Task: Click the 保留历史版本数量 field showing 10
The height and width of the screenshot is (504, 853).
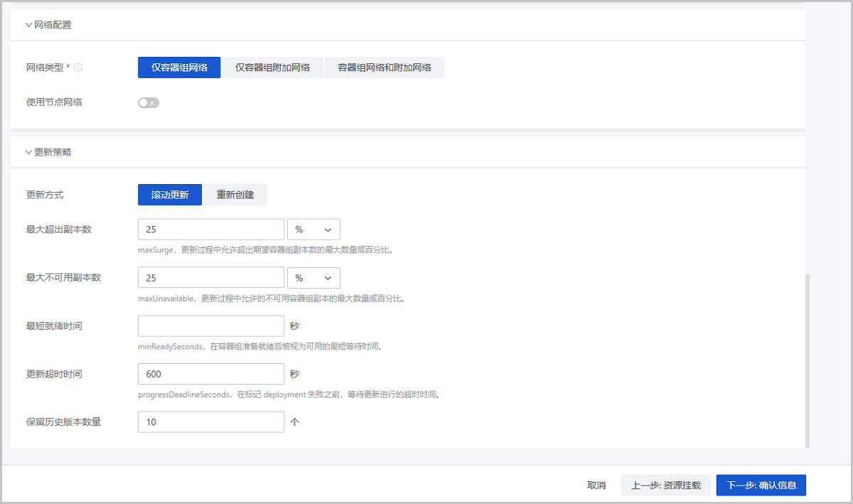Action: click(x=211, y=422)
